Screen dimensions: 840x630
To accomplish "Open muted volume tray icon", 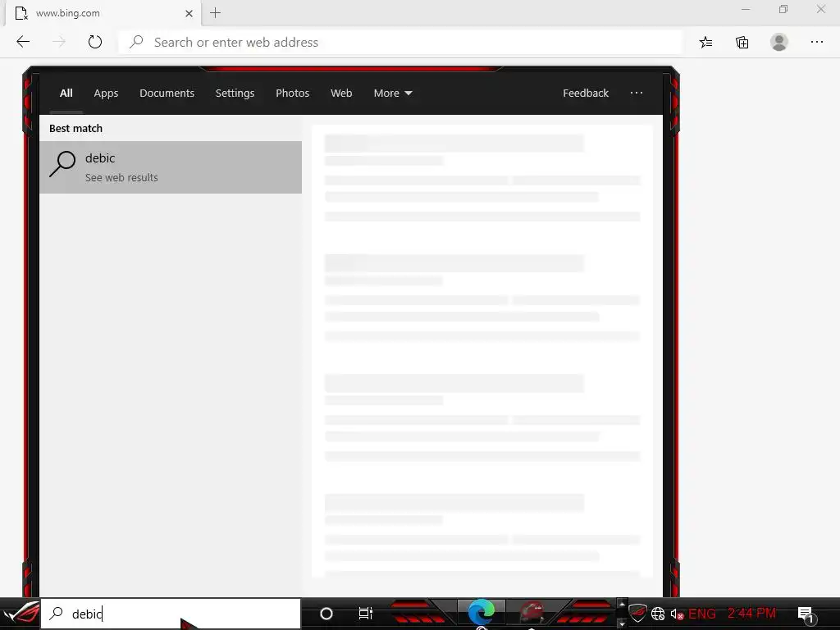I will click(x=677, y=614).
